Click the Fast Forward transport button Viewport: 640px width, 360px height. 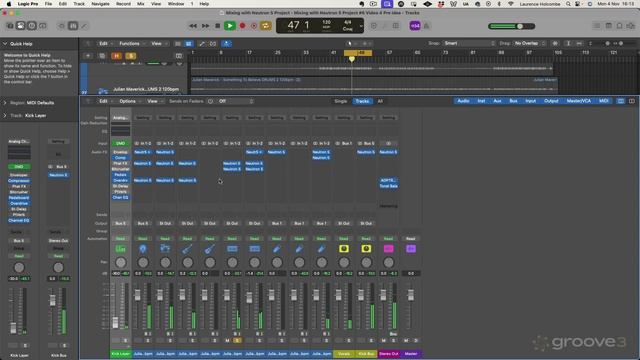point(205,26)
